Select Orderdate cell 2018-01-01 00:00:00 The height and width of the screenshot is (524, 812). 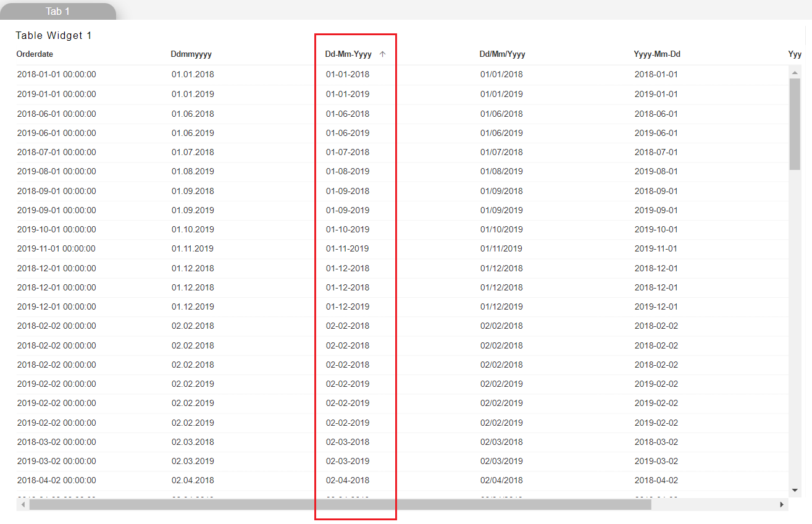[56, 75]
